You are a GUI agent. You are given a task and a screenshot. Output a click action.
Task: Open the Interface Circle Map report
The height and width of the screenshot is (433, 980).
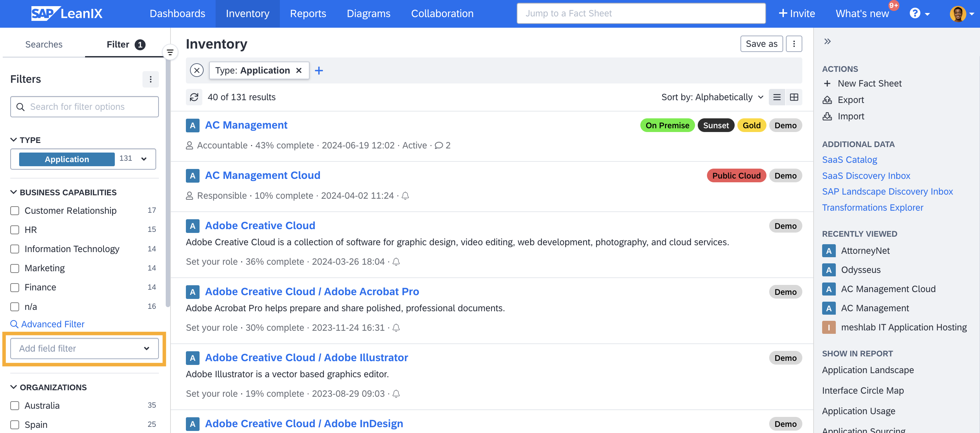pyautogui.click(x=862, y=390)
